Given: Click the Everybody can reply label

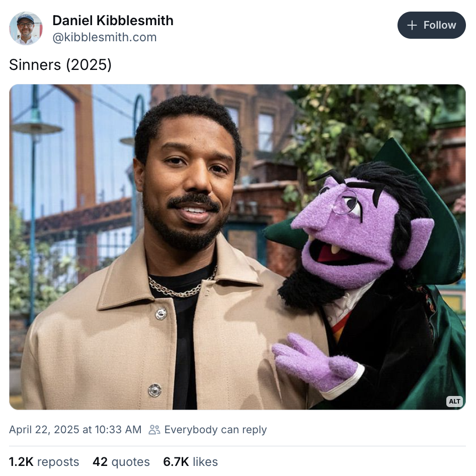Looking at the screenshot, I should (x=215, y=430).
